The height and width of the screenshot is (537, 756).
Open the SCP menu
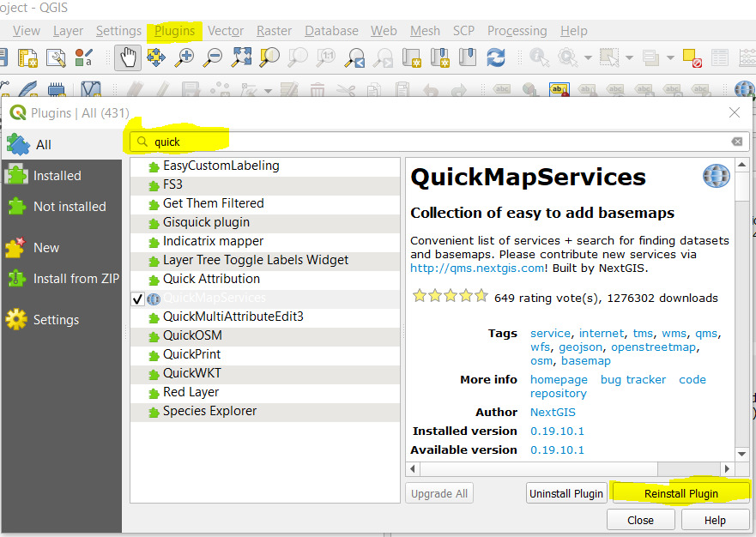pyautogui.click(x=463, y=31)
